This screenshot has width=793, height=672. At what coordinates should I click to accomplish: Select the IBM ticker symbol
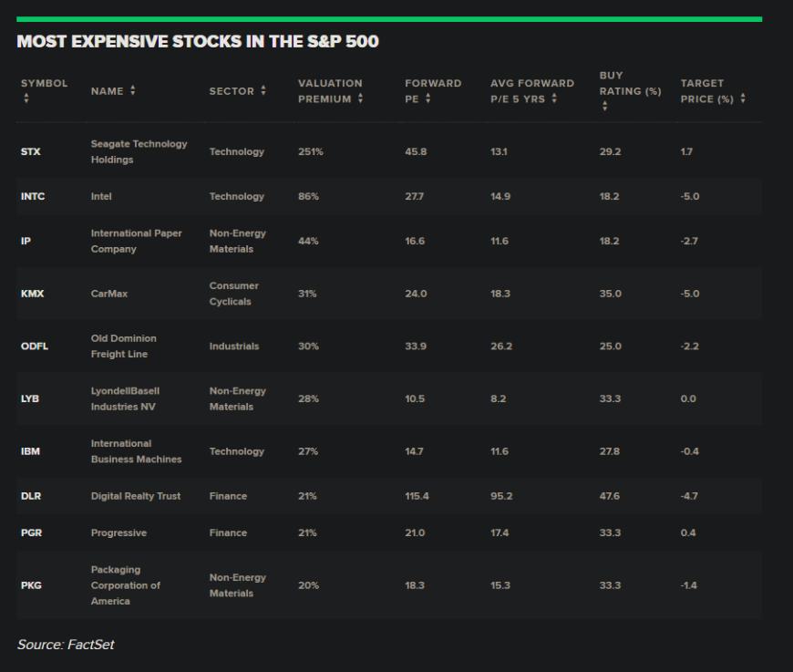point(30,451)
